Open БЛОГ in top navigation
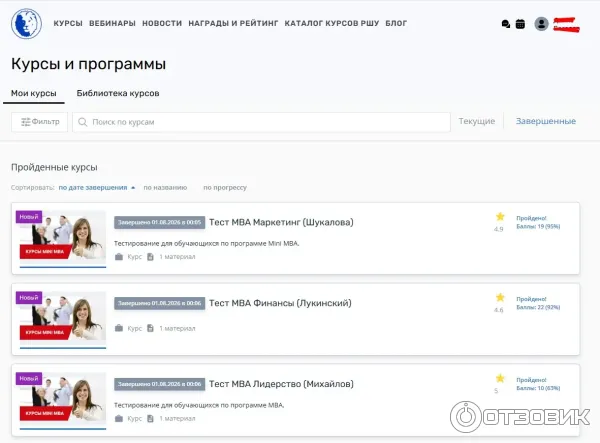Screen dimensions: 600x443 (396, 23)
